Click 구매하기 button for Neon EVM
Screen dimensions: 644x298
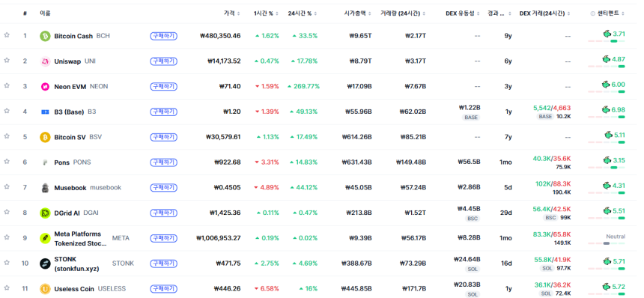163,87
